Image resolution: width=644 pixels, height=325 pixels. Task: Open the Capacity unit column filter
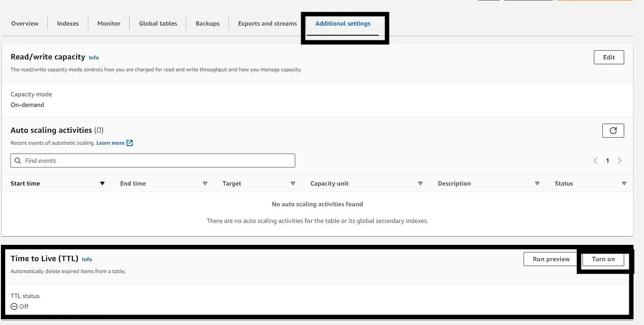tap(420, 183)
